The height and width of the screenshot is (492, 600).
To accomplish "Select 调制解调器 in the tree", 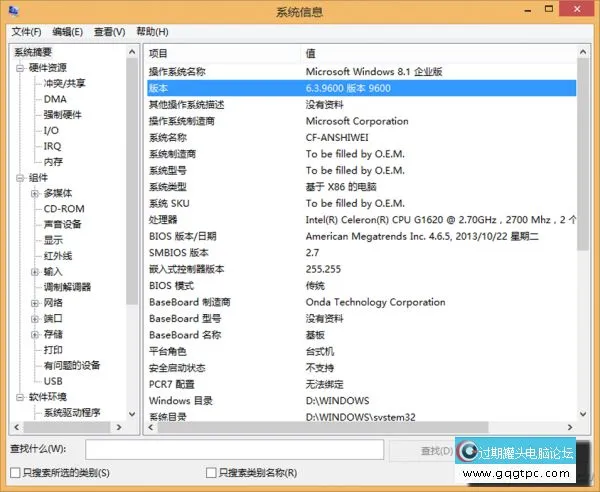I will (67, 287).
